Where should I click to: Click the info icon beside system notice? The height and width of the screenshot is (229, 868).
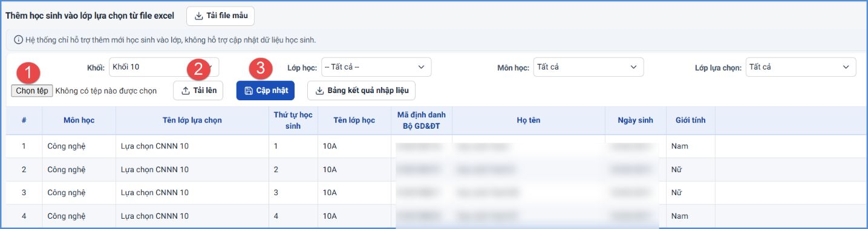point(18,40)
